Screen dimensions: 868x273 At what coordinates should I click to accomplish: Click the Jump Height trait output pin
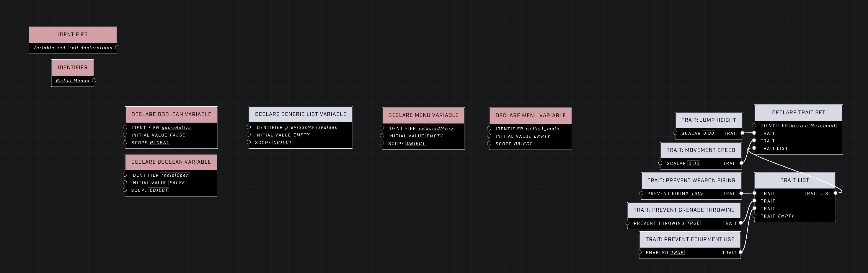pos(742,133)
